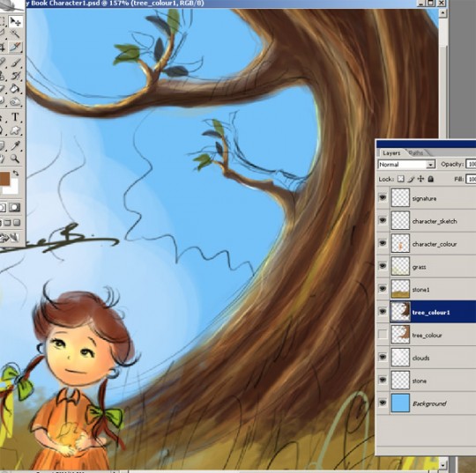Click the Opacity input field
Image resolution: width=476 pixels, height=473 pixels.
[x=471, y=164]
